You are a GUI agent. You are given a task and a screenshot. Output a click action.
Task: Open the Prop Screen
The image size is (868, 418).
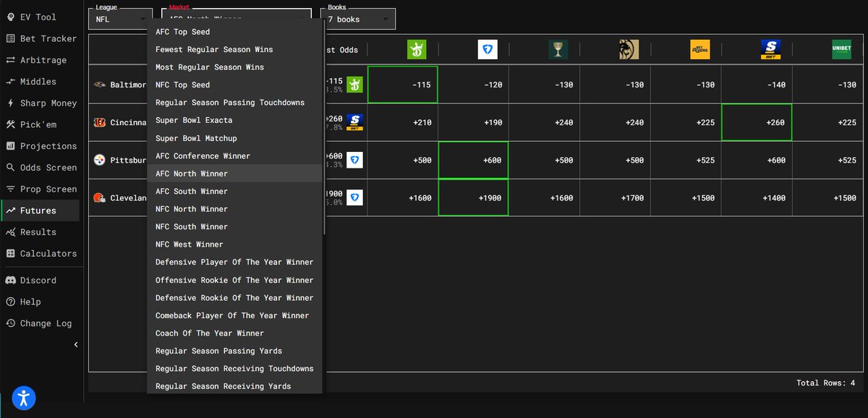41,189
